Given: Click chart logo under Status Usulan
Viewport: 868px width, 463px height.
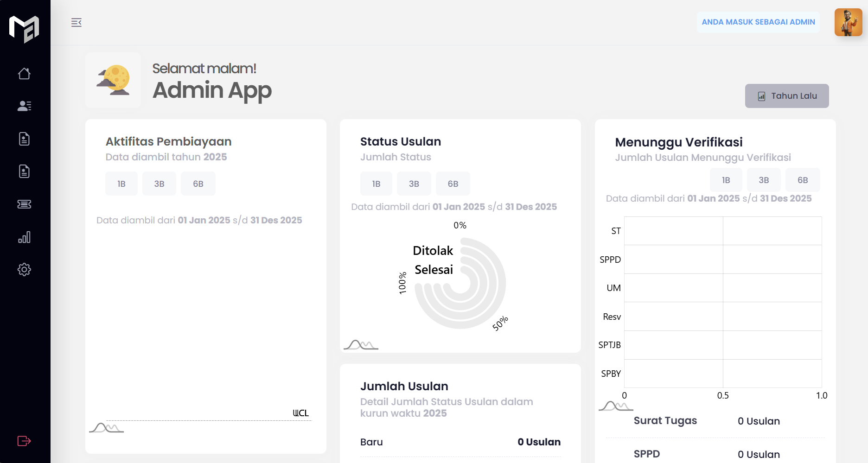Looking at the screenshot, I should point(361,344).
